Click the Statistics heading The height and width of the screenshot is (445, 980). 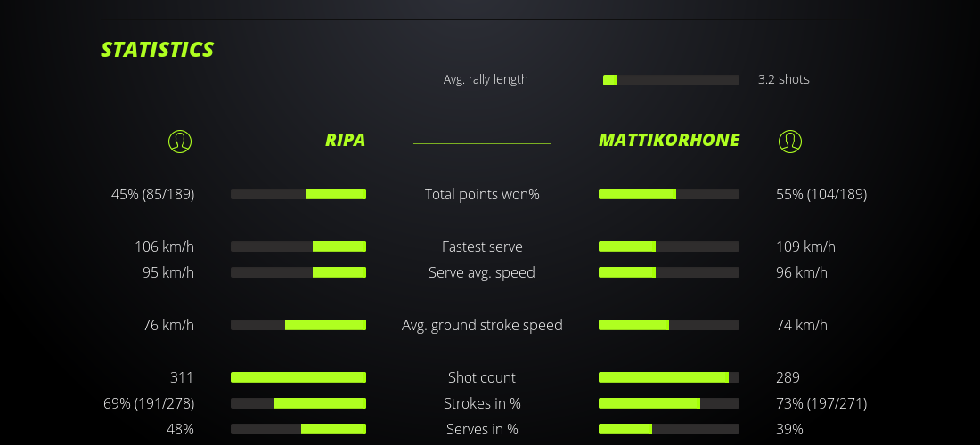tap(158, 50)
